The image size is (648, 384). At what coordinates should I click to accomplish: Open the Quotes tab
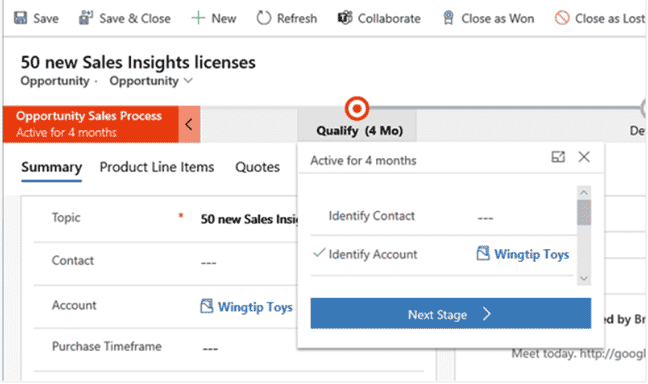tap(257, 167)
